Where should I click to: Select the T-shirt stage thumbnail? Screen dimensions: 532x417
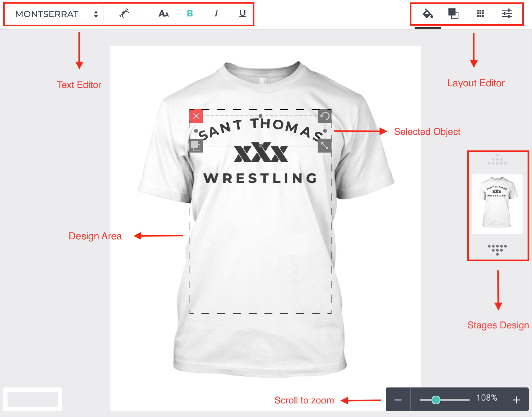pyautogui.click(x=497, y=204)
